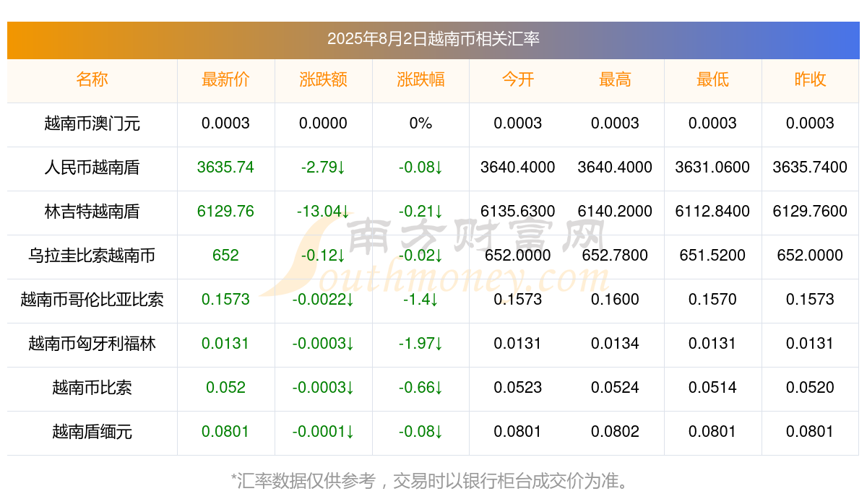
Task: Click the change percentage -1.97↓
Action: pos(420,344)
